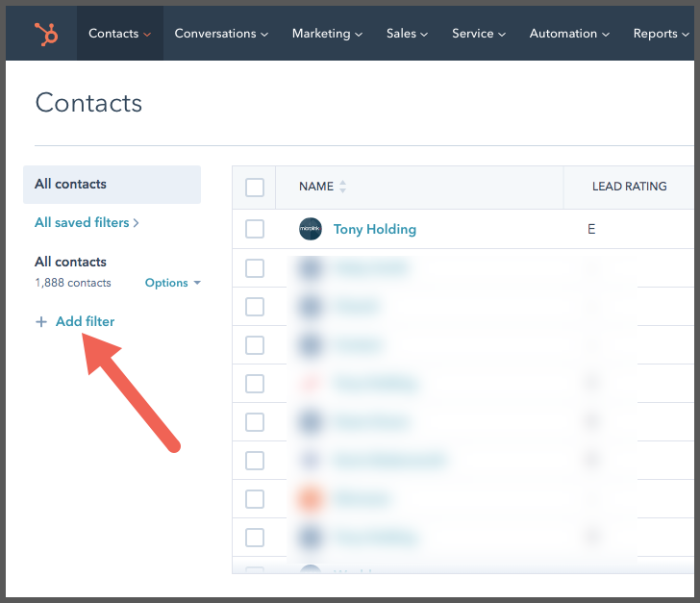Open the Automation navigation menu

(x=569, y=34)
